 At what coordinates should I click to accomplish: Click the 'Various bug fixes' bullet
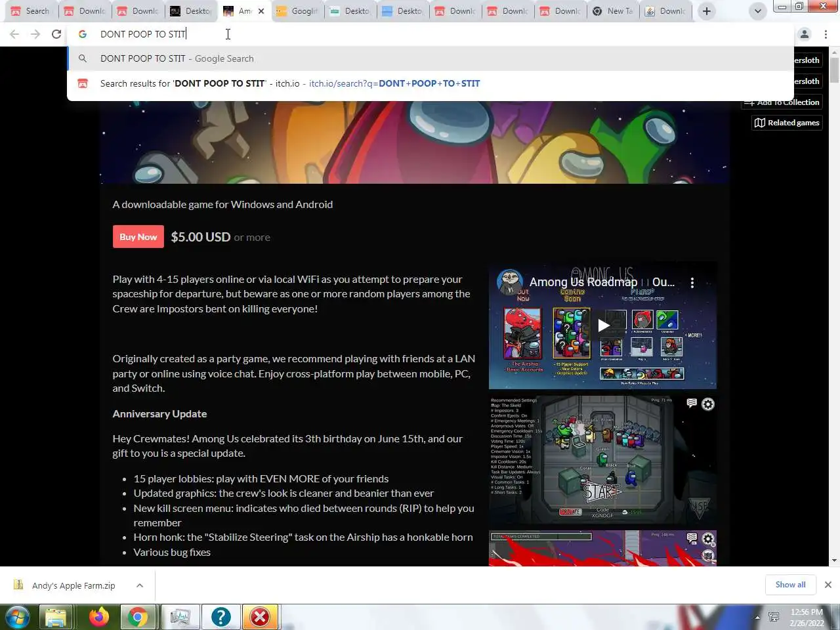tap(172, 552)
